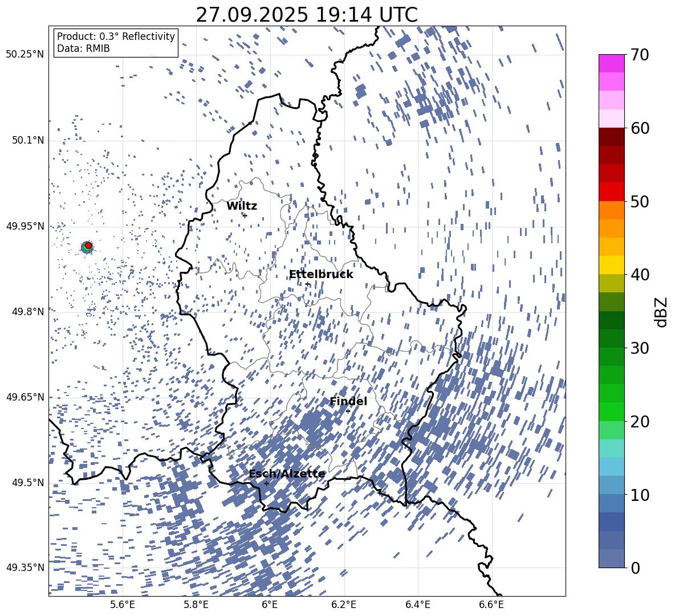The height and width of the screenshot is (616, 675).
Task: Click the 5.6°E longitude label
Action: tap(123, 605)
